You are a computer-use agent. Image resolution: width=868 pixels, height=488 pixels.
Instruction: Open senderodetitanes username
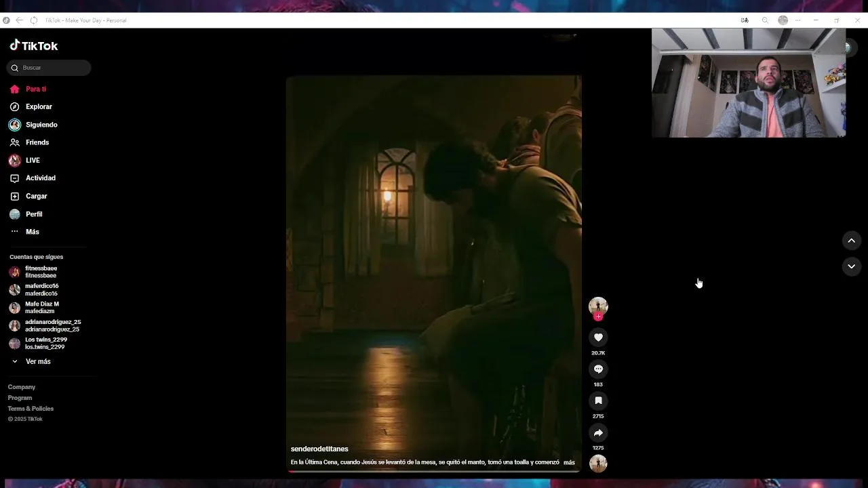click(319, 449)
